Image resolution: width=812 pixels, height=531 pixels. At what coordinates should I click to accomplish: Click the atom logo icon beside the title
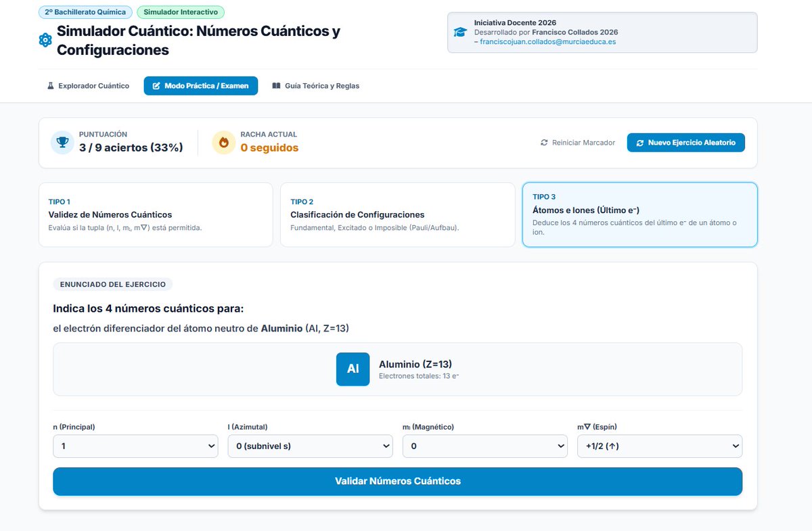(45, 41)
